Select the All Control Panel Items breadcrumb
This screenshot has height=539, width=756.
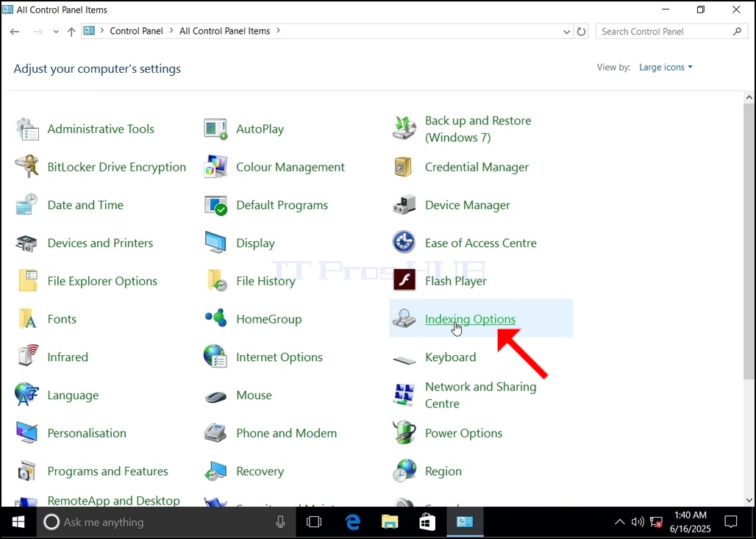coord(224,31)
